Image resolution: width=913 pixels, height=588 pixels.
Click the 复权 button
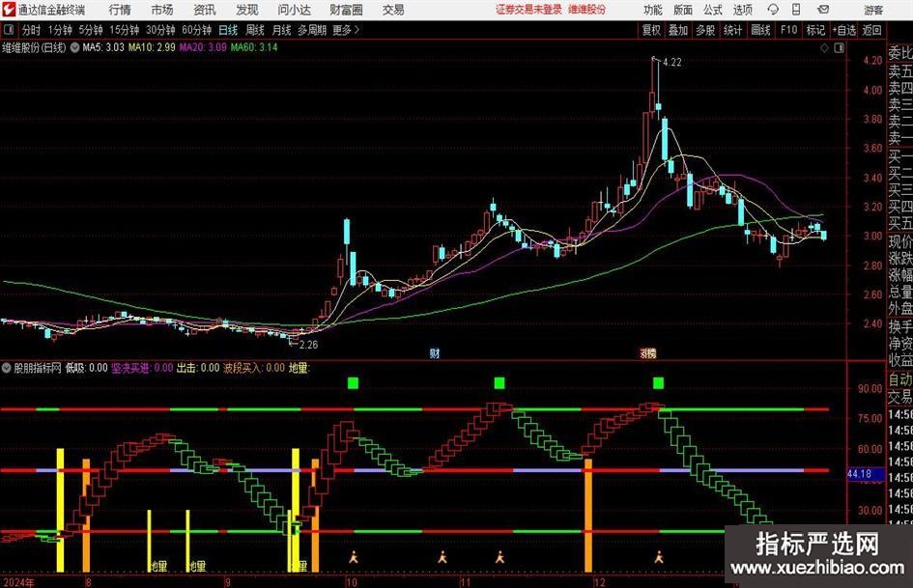pos(651,30)
